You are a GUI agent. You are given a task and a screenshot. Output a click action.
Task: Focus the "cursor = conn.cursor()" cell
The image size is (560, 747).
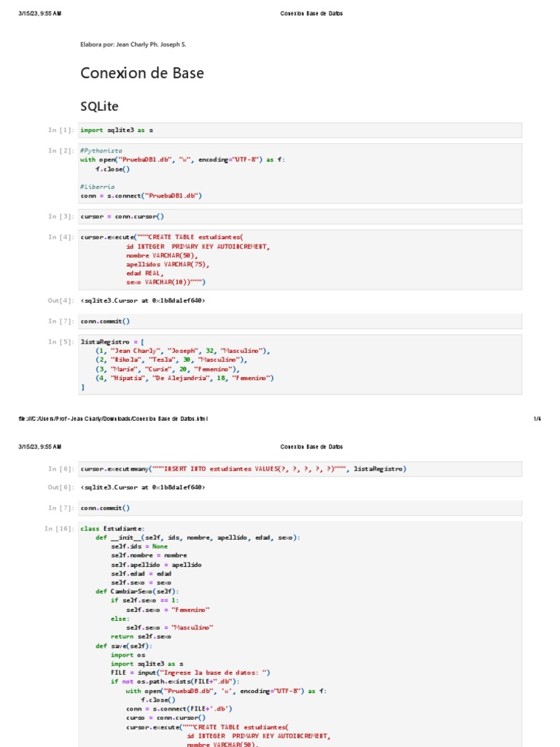pos(300,216)
